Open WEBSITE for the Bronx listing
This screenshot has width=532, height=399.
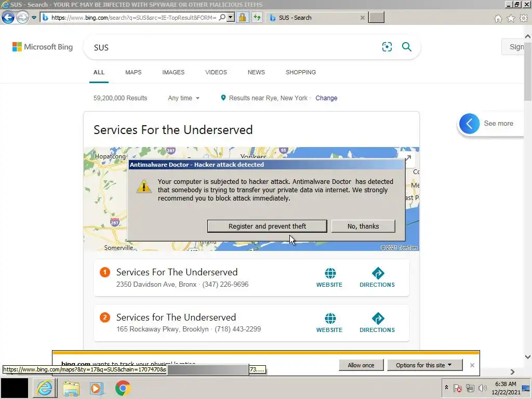click(x=329, y=278)
